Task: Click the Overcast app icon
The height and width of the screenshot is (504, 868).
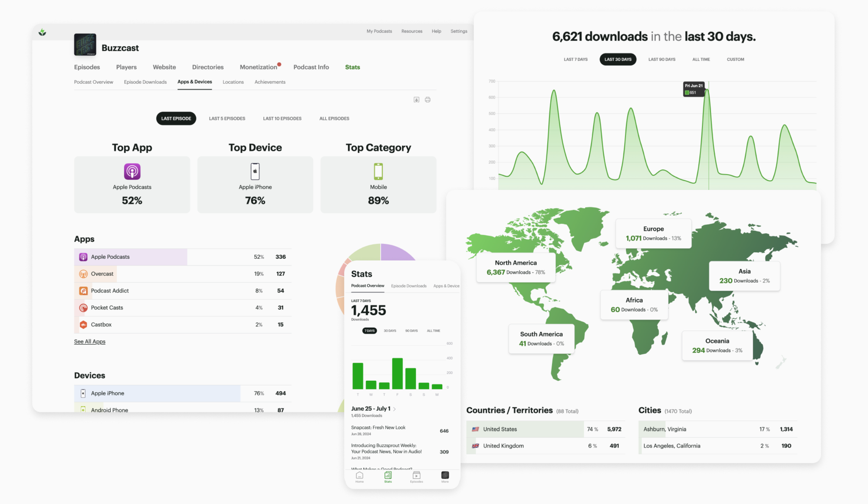Action: (83, 274)
